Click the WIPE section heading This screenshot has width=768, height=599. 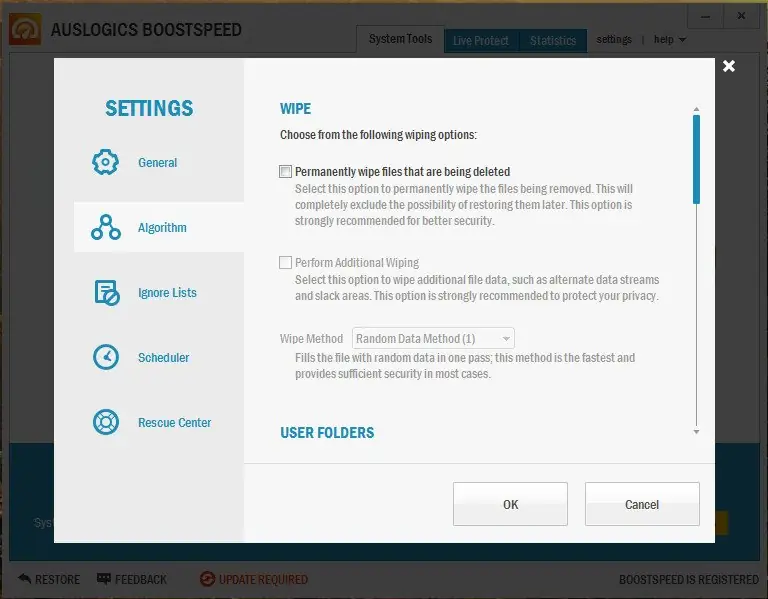pos(295,109)
